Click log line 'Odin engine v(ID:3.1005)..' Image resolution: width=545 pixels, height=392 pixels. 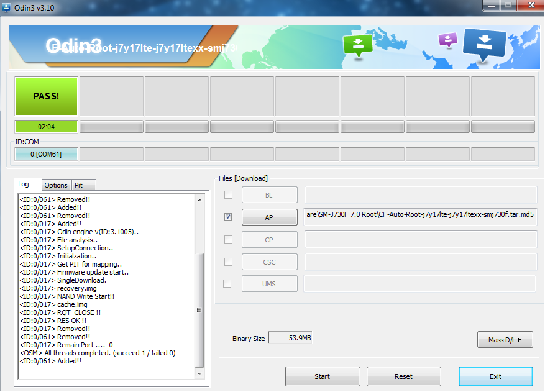pos(80,232)
